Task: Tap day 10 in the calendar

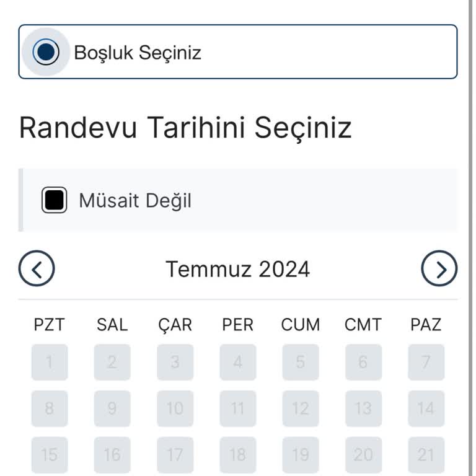Action: point(175,408)
